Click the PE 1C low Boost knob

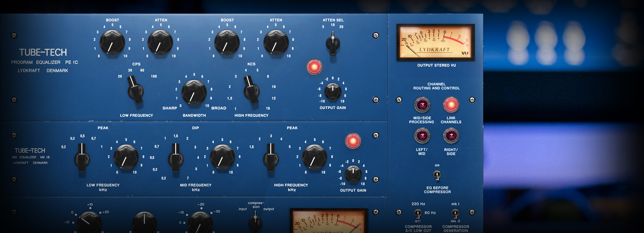coord(112,42)
